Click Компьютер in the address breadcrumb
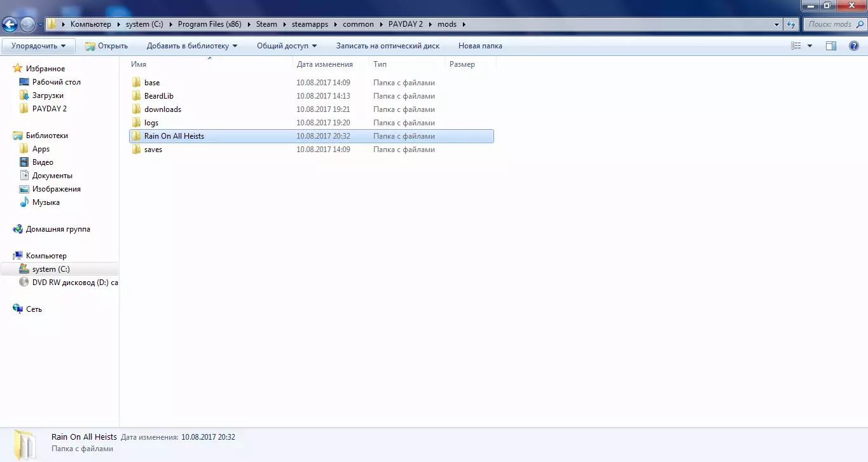 tap(91, 25)
